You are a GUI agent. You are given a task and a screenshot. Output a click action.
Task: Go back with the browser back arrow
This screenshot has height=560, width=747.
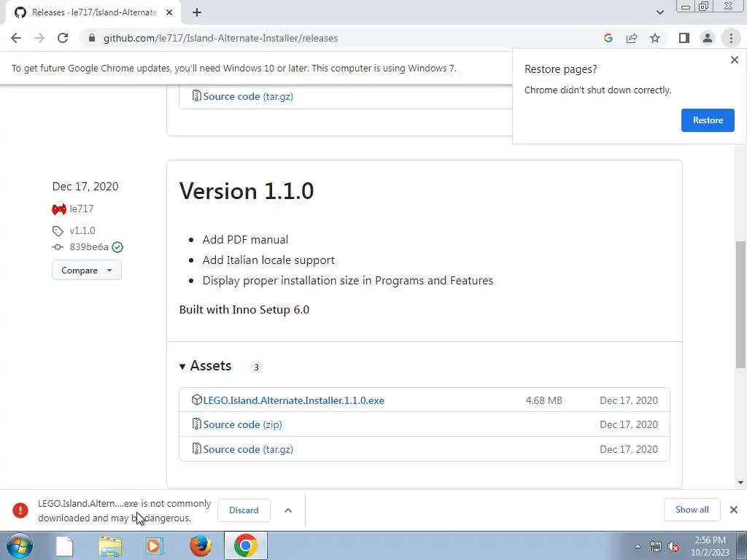click(16, 38)
